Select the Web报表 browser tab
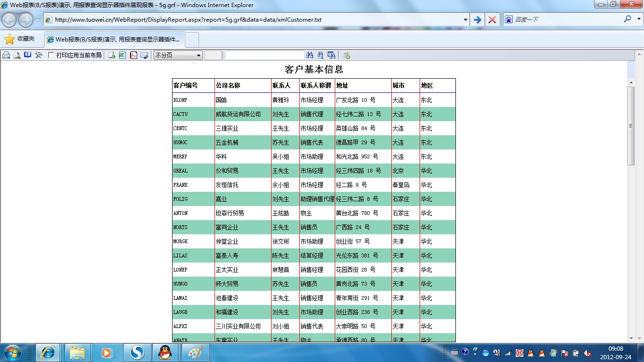 (x=115, y=39)
